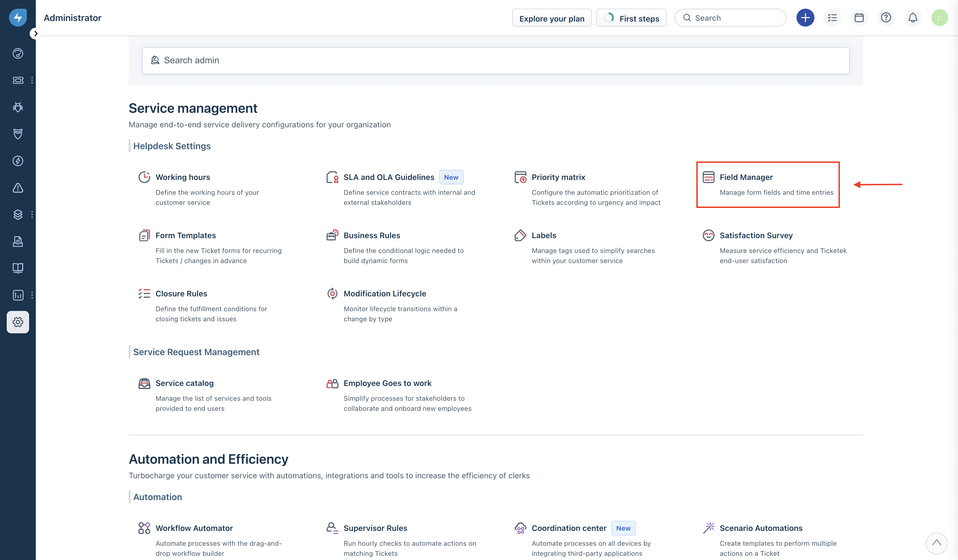The width and height of the screenshot is (958, 560).
Task: Select the admin gear icon in sidebar
Action: click(18, 322)
